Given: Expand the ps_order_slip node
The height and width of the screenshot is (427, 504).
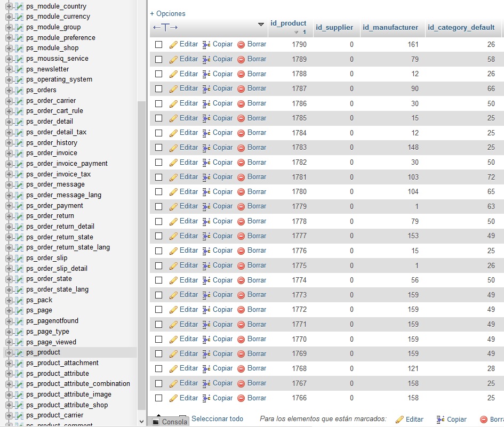Looking at the screenshot, I should point(9,258).
